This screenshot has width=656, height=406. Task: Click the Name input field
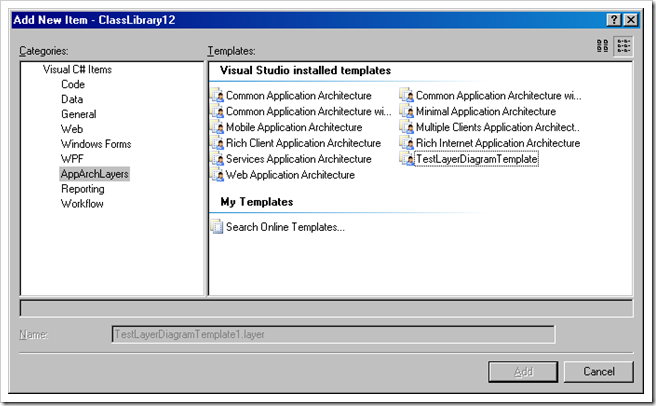click(333, 334)
